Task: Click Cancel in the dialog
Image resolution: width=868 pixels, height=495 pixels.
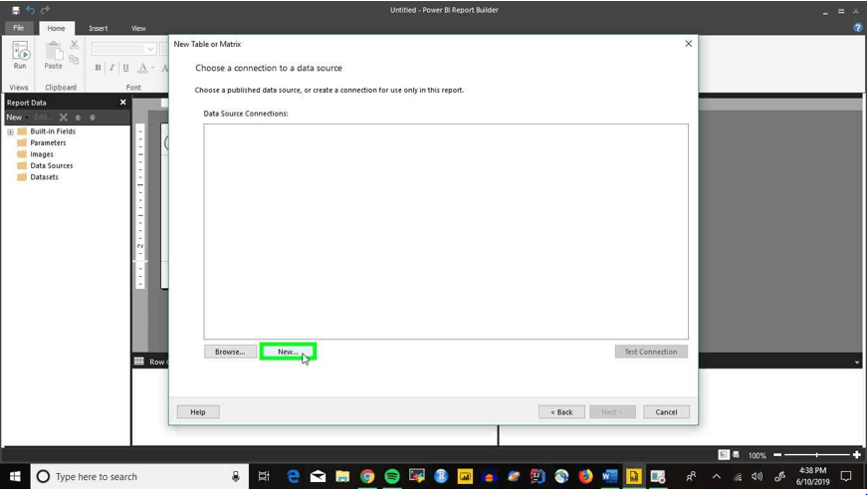Action: point(667,412)
